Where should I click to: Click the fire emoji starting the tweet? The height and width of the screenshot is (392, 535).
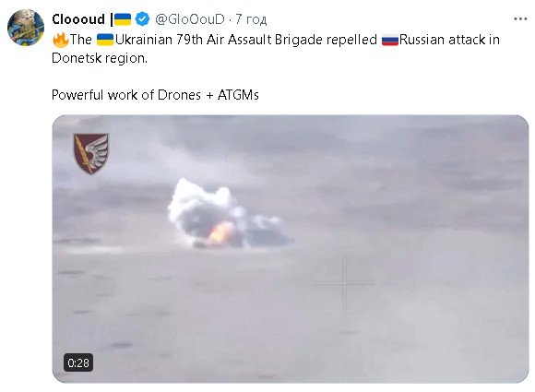60,40
